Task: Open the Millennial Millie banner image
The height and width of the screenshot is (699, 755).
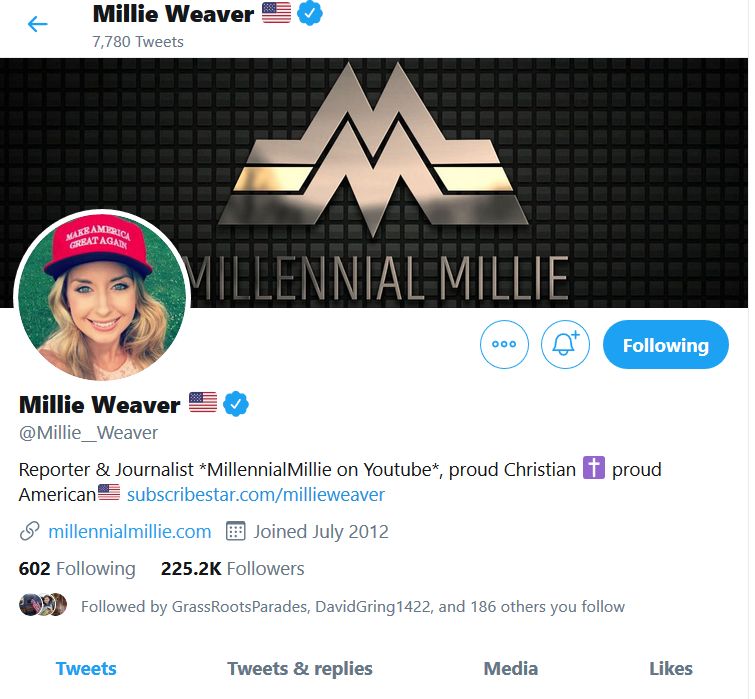Action: pyautogui.click(x=374, y=183)
